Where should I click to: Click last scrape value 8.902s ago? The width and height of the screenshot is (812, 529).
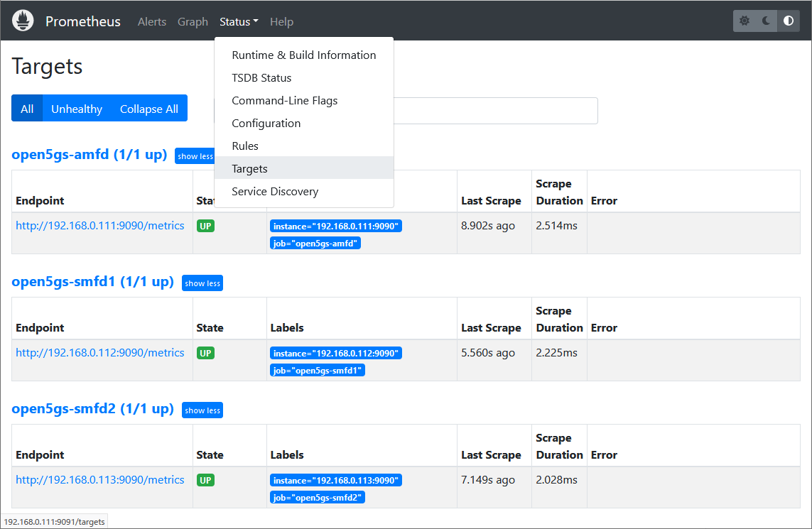488,226
